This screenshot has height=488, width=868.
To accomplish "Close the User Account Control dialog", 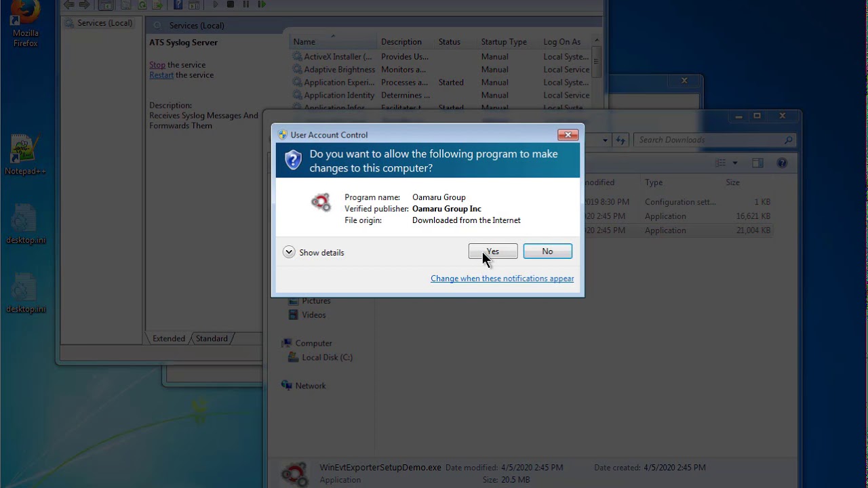I will click(x=568, y=135).
